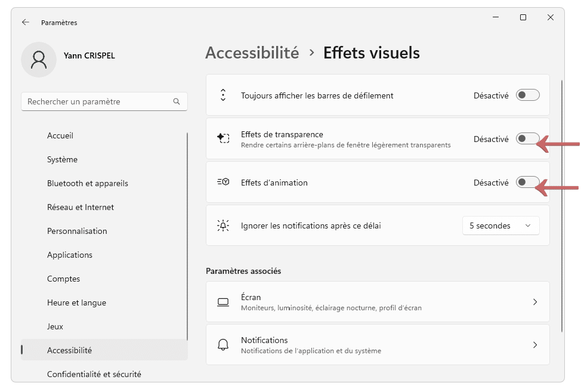
Task: Go back to Accessibilité breadcrumb link
Action: 252,53
